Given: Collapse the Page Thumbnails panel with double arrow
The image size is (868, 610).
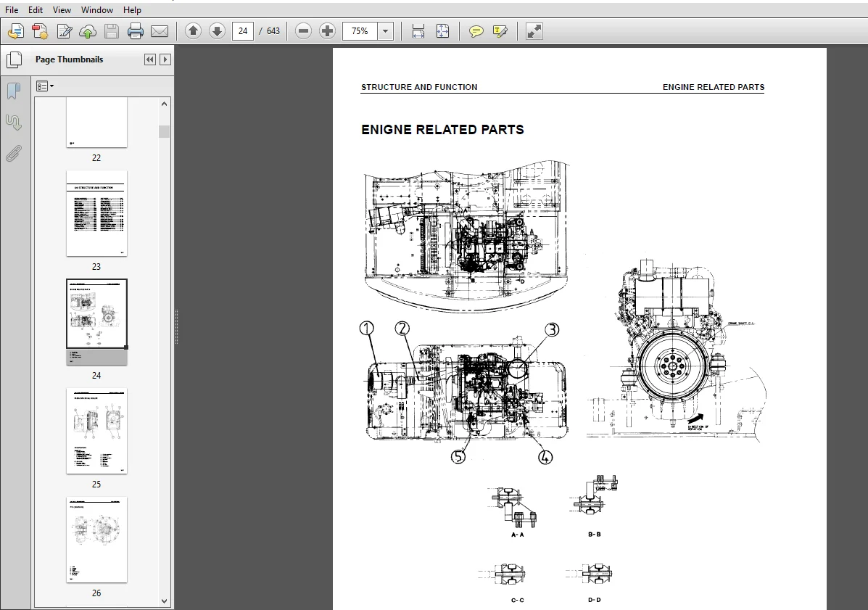Looking at the screenshot, I should tap(149, 59).
